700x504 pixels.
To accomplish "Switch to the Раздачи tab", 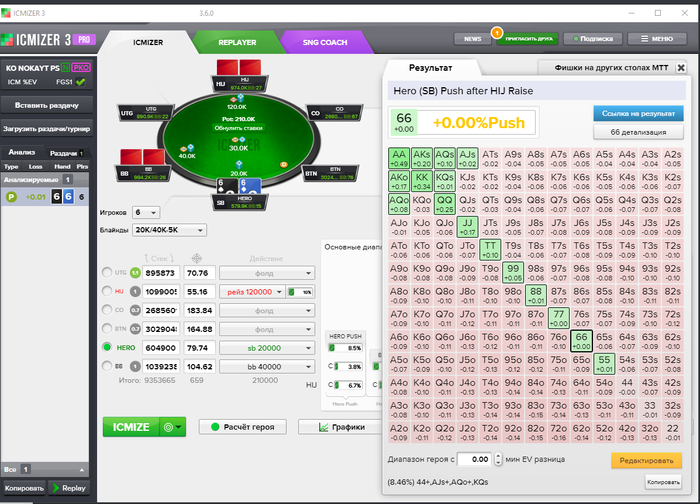I will (x=66, y=153).
